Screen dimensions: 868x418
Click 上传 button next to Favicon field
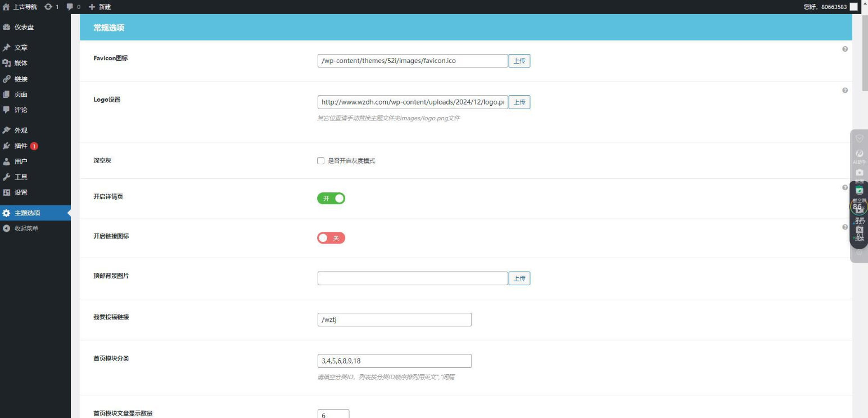pyautogui.click(x=519, y=61)
